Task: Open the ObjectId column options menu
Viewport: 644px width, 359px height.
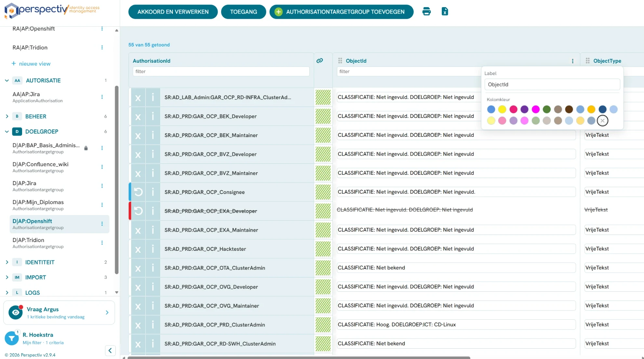Action: [x=573, y=61]
